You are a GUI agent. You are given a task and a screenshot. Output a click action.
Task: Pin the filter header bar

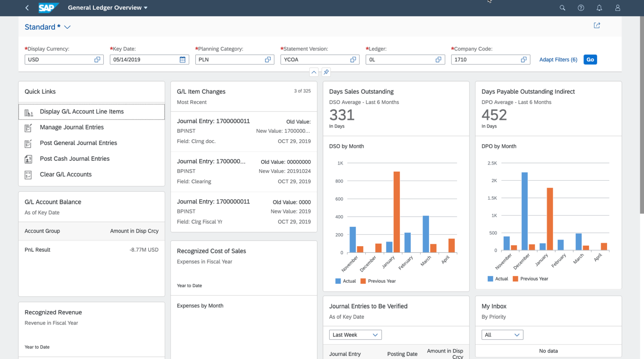[x=326, y=72]
